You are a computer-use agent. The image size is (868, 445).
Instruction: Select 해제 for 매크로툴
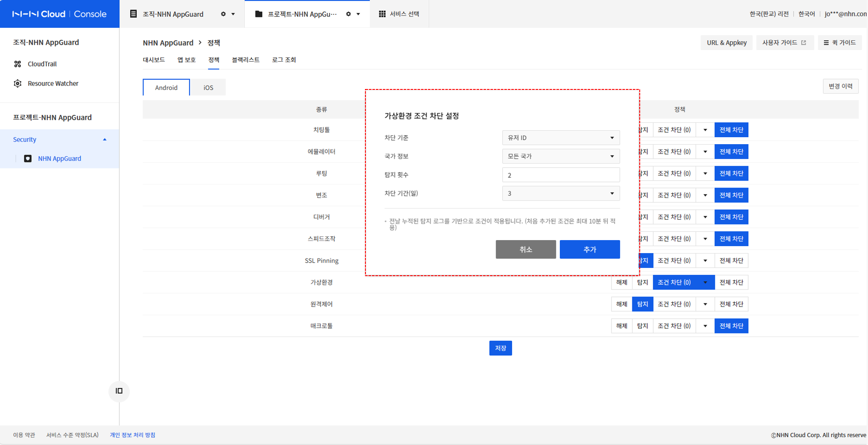coord(621,326)
